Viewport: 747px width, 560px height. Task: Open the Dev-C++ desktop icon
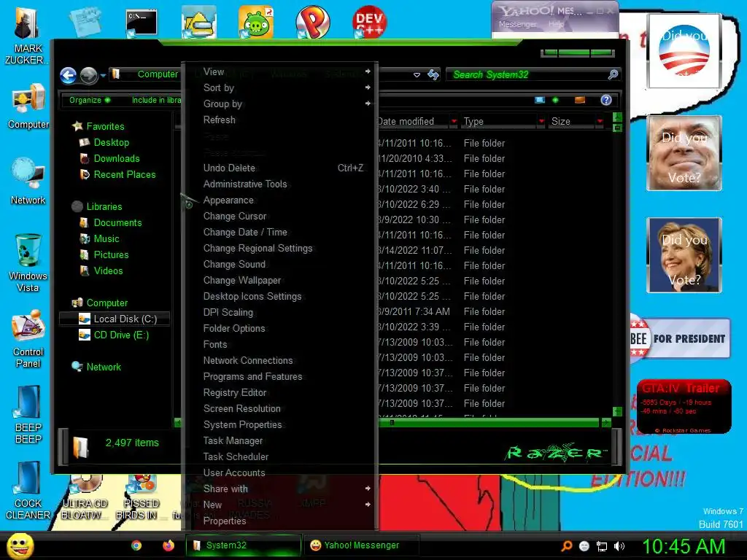[369, 21]
